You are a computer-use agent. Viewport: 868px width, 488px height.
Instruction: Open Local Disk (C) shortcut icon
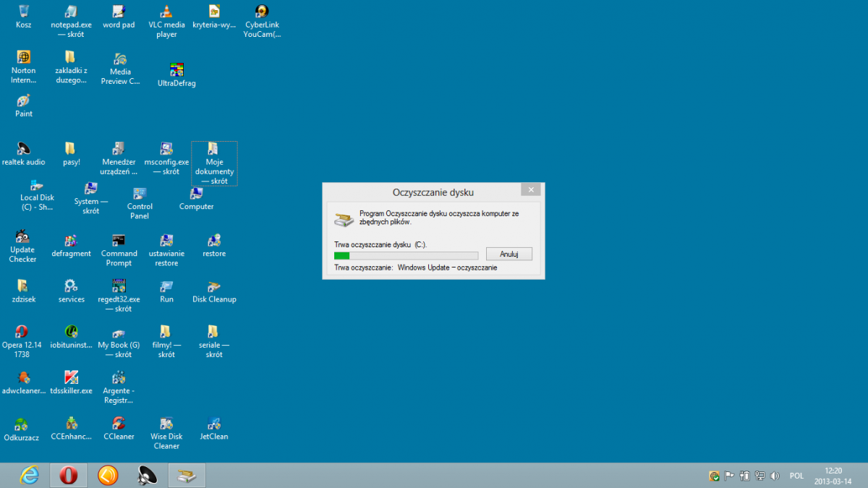37,185
